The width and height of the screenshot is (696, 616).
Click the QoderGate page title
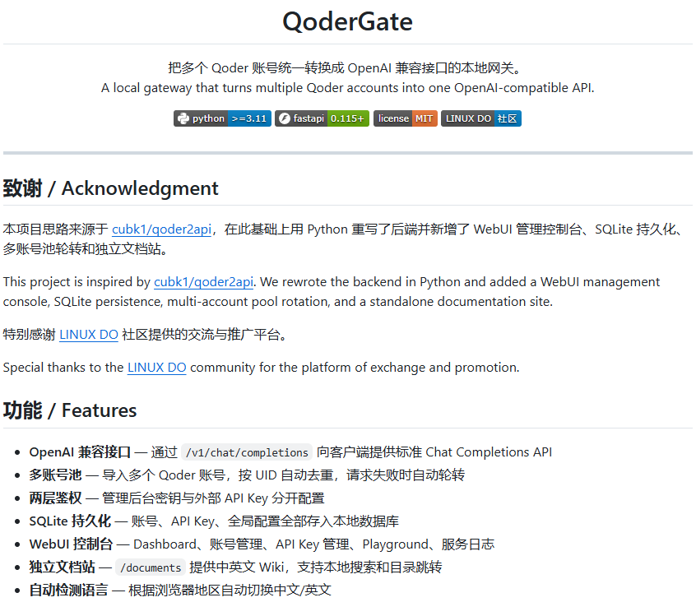click(347, 21)
